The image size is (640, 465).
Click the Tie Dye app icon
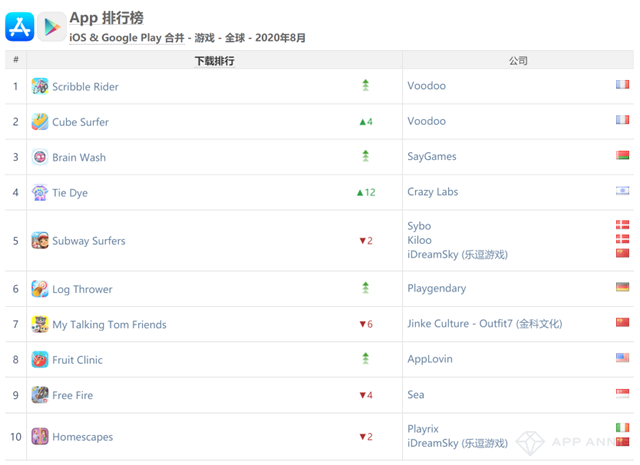coord(40,192)
